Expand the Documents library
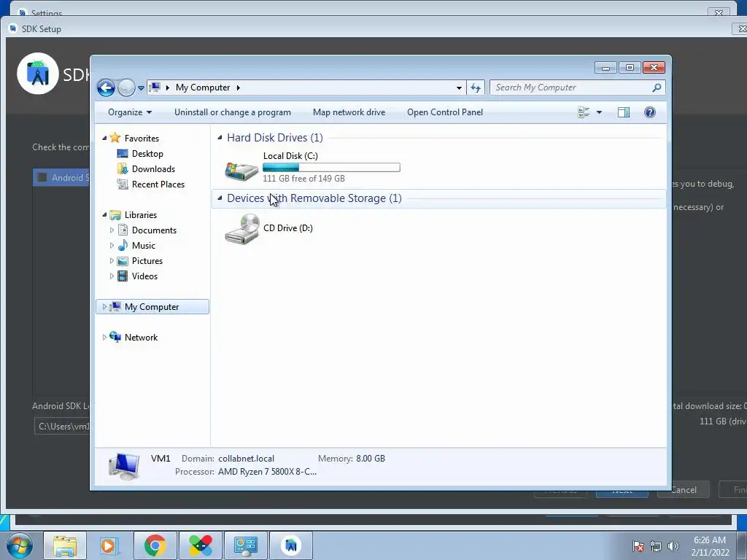Screen dimensions: 747x560 pyautogui.click(x=112, y=230)
